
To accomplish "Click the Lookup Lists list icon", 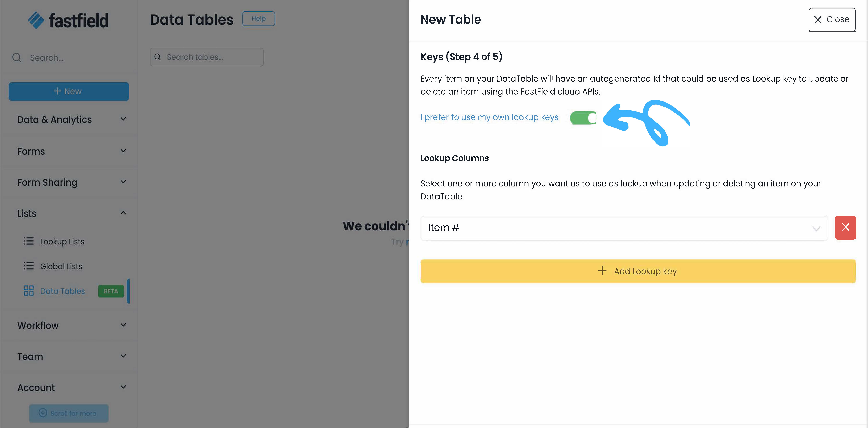I will pos(29,241).
